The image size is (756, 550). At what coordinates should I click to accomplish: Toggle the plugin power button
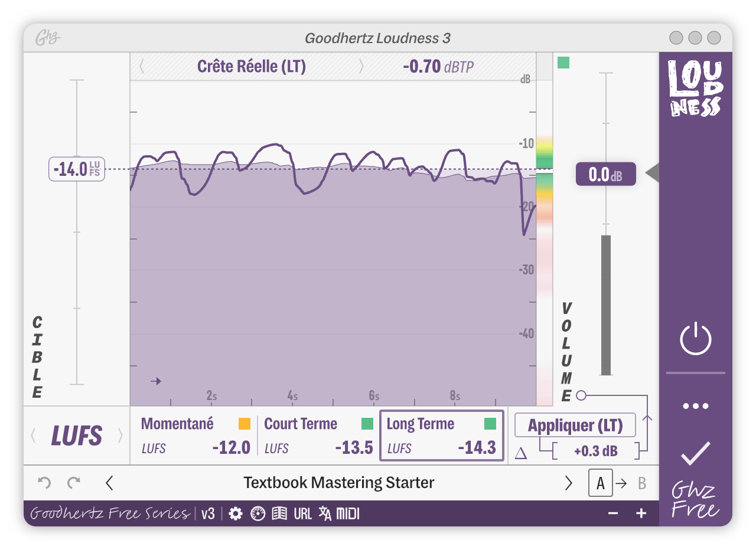coord(695,339)
